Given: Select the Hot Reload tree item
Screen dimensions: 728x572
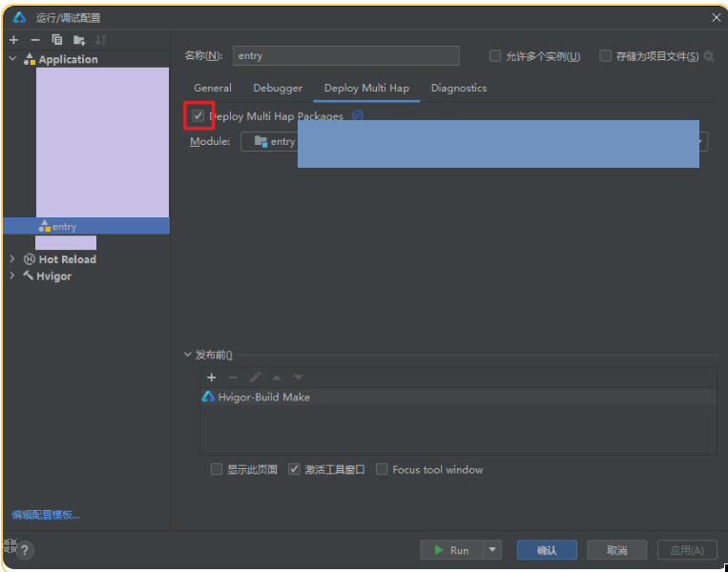Looking at the screenshot, I should (68, 259).
